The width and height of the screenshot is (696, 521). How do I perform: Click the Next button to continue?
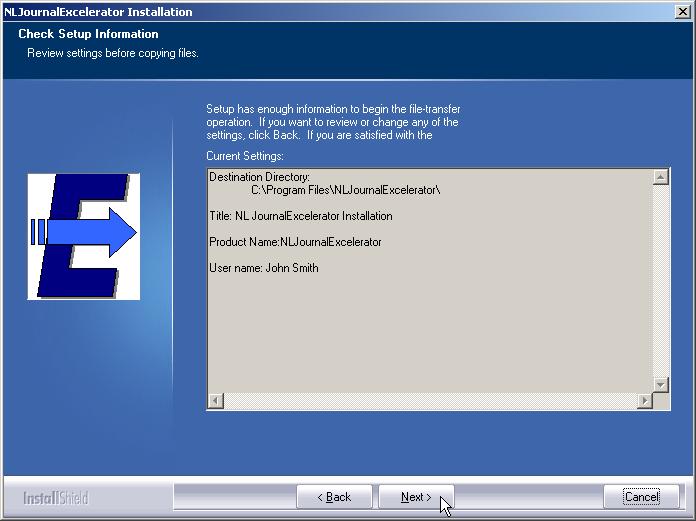416,497
